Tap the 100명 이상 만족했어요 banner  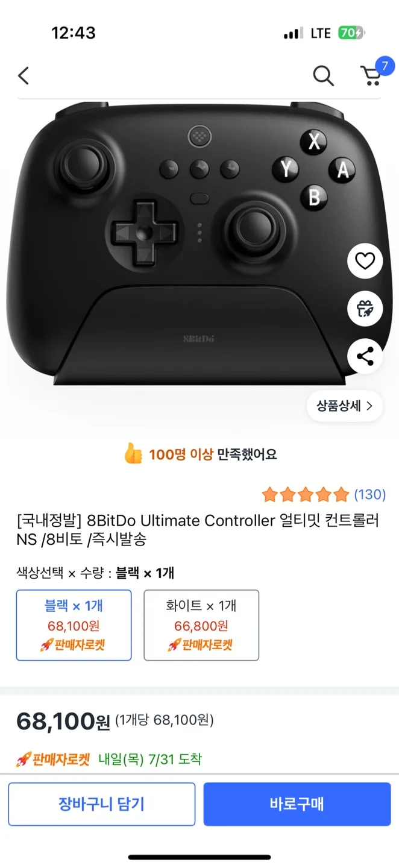[x=199, y=454]
